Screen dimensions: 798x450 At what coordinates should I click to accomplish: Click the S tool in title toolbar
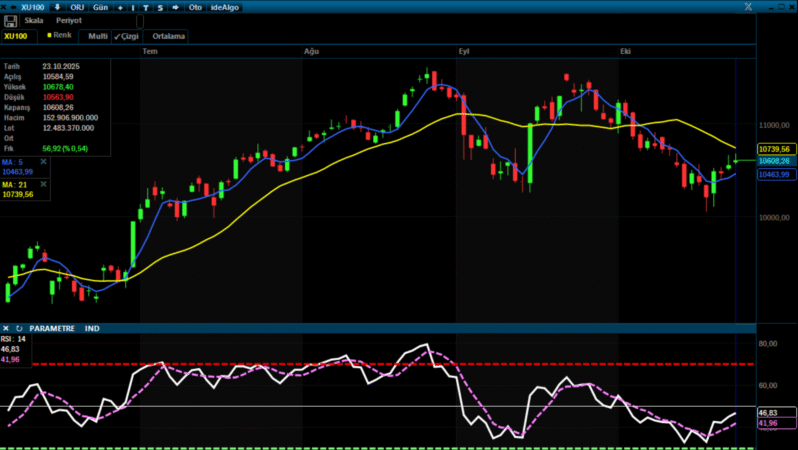160,7
